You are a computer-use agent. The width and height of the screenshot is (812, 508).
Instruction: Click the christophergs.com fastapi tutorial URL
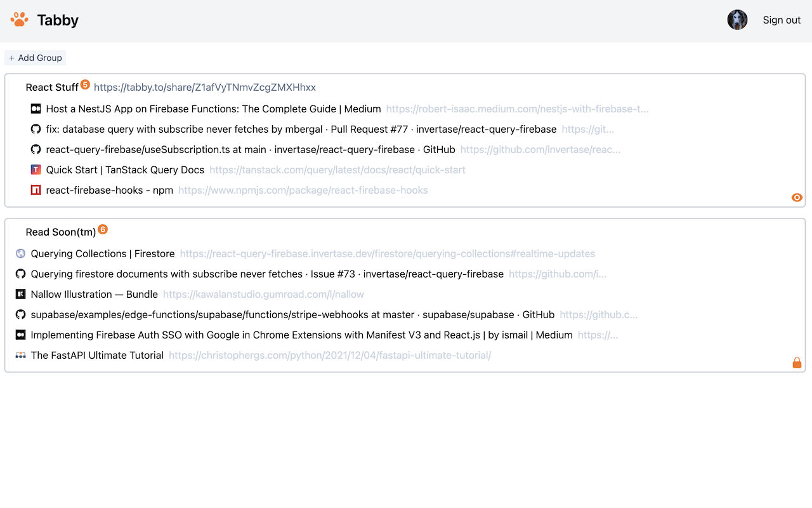tap(330, 356)
